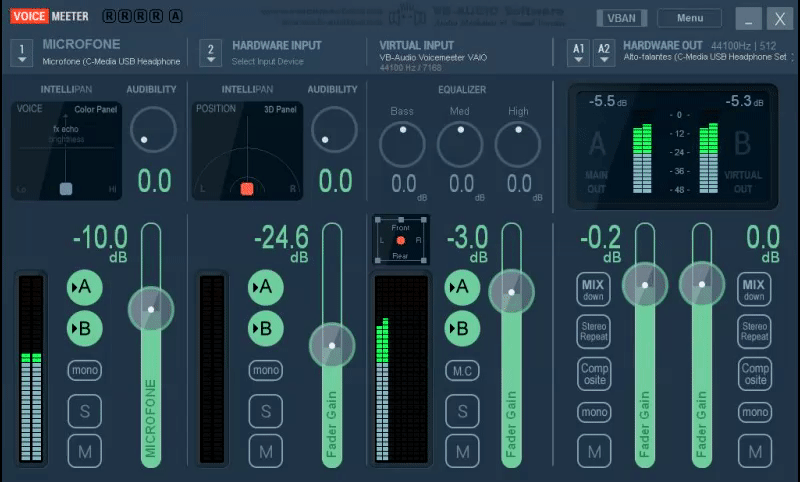The height and width of the screenshot is (482, 800).
Task: Toggle mono on bus B
Action: 755,412
